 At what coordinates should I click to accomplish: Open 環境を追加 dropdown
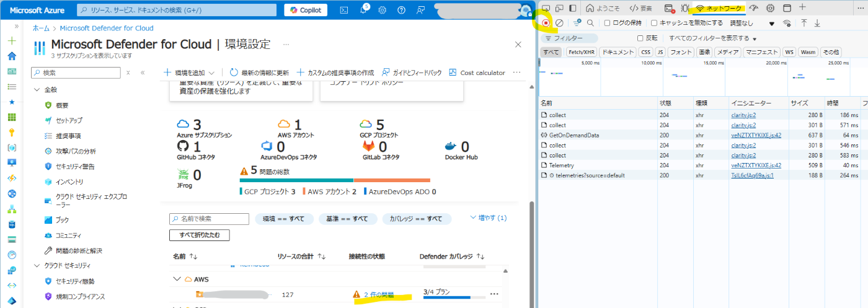189,73
